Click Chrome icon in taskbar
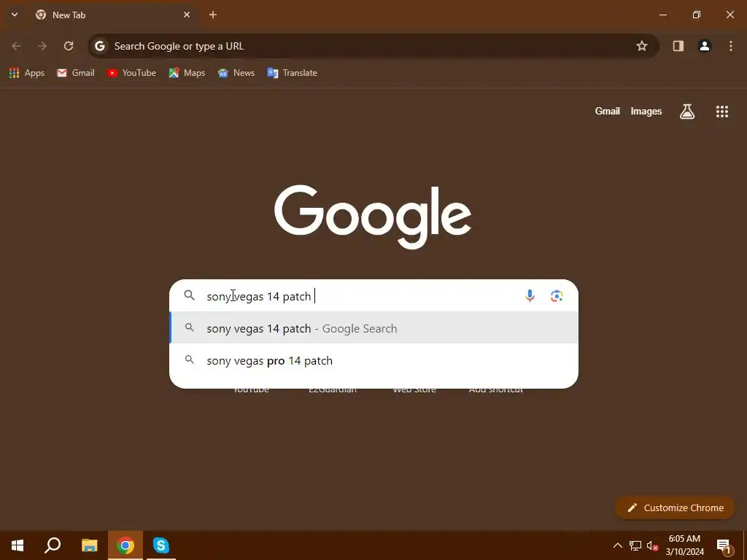This screenshot has width=747, height=560. click(125, 545)
